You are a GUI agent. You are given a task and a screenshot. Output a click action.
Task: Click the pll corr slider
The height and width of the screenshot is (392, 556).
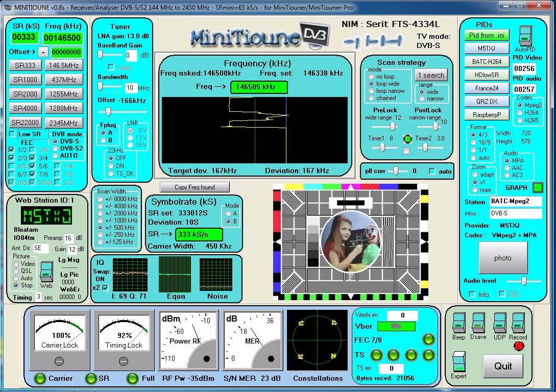tap(397, 171)
